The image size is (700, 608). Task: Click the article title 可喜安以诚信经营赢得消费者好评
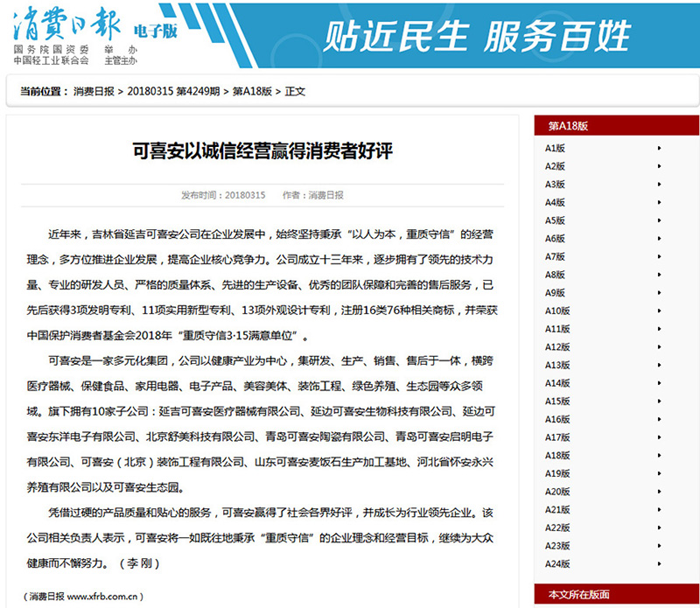[x=262, y=150]
